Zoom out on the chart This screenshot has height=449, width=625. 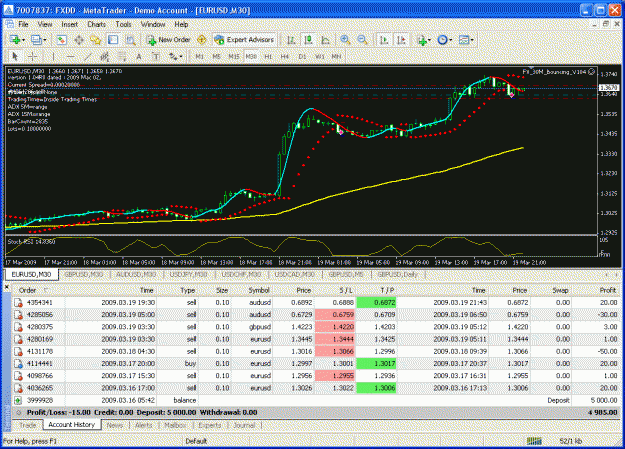362,40
